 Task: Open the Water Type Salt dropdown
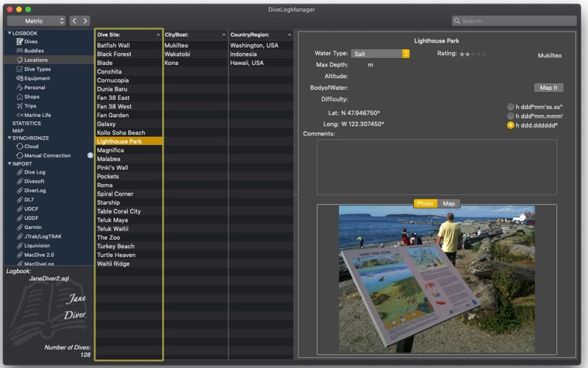point(380,54)
